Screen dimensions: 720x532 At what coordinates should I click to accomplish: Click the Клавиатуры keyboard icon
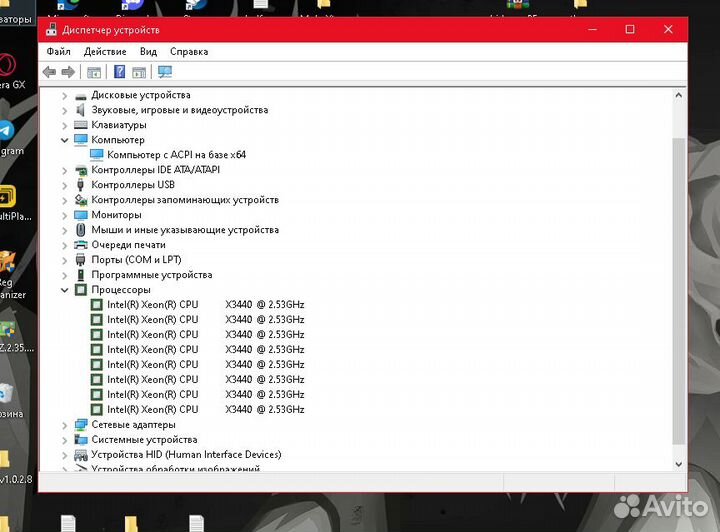(81, 125)
